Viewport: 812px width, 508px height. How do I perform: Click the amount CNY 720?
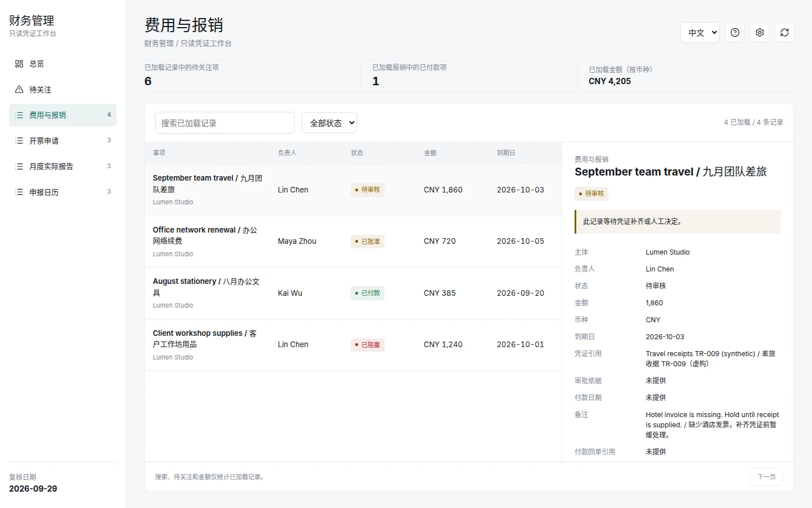tap(440, 242)
